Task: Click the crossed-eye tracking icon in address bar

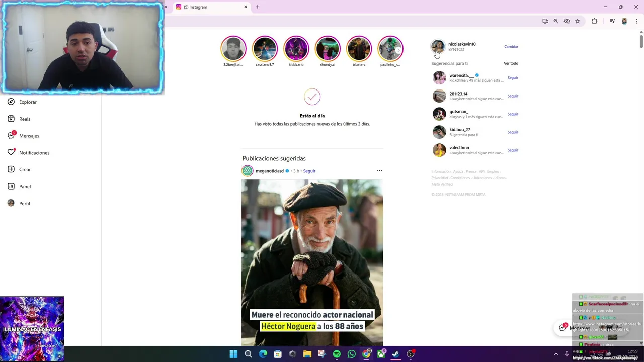Action: tap(567, 21)
